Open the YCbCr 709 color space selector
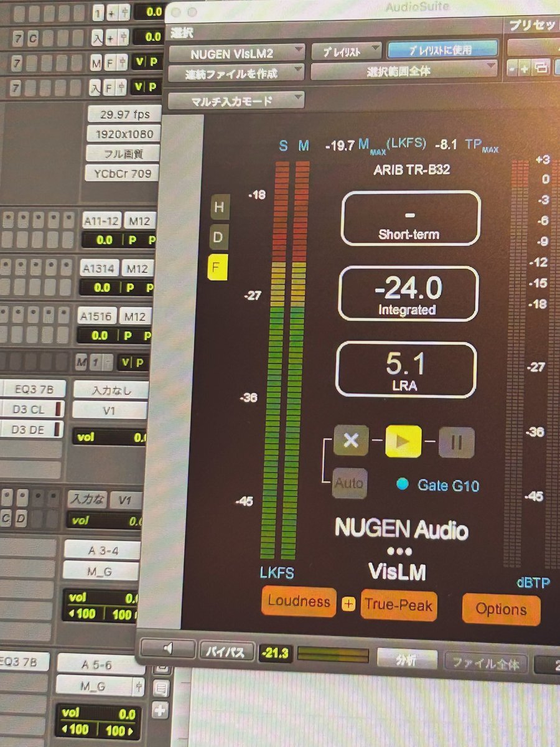560x747 pixels. point(122,173)
